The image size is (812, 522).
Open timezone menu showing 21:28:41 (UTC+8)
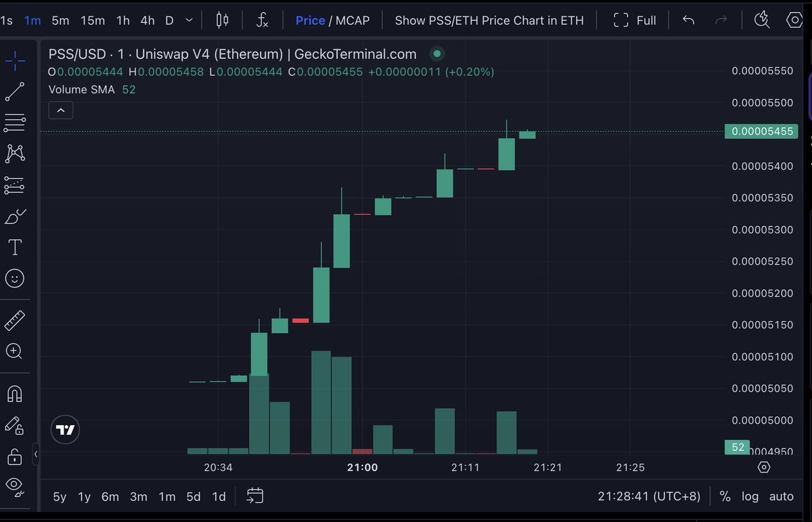[649, 496]
